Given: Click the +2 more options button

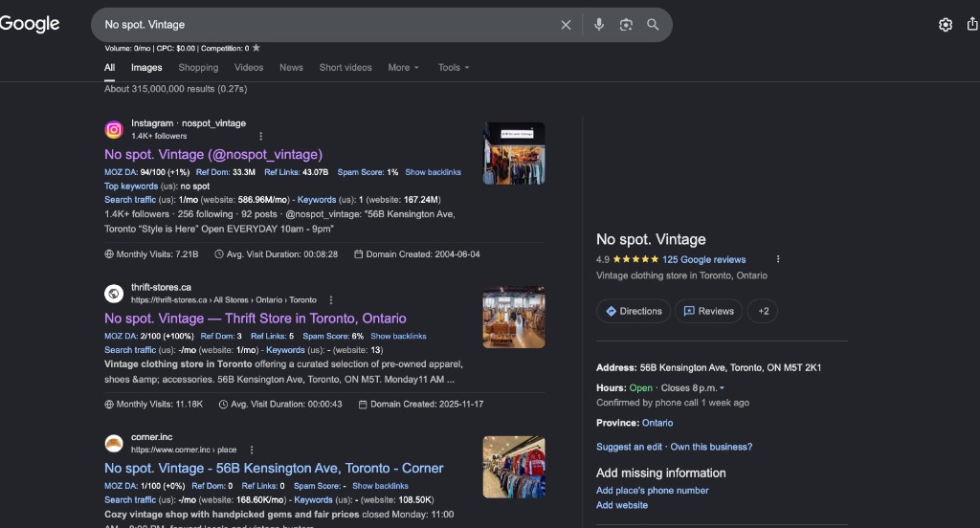Looking at the screenshot, I should pyautogui.click(x=763, y=311).
